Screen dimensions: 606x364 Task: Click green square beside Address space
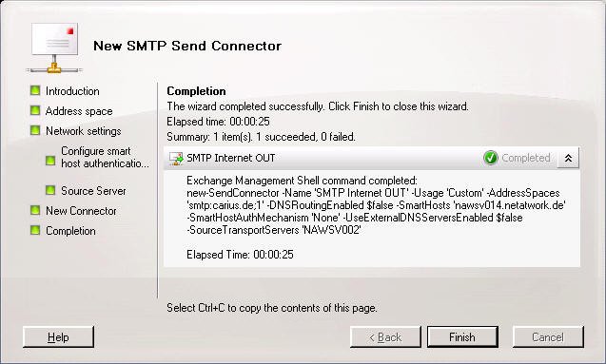click(x=35, y=110)
